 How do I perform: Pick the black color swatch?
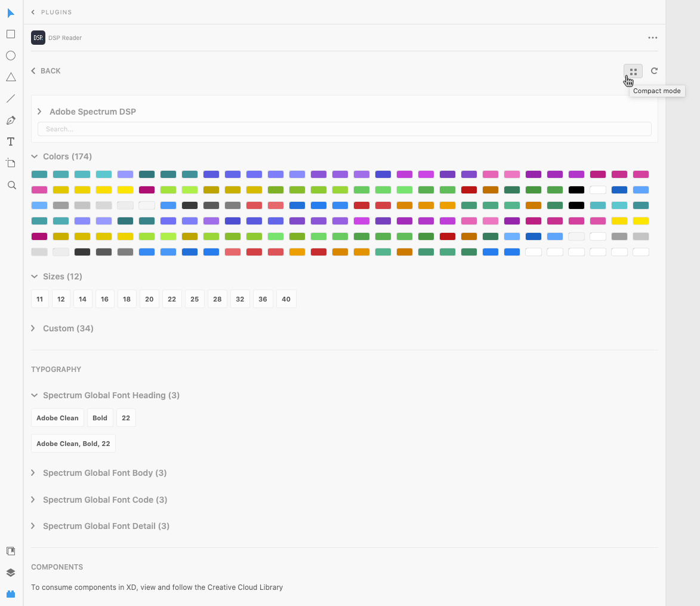click(576, 190)
